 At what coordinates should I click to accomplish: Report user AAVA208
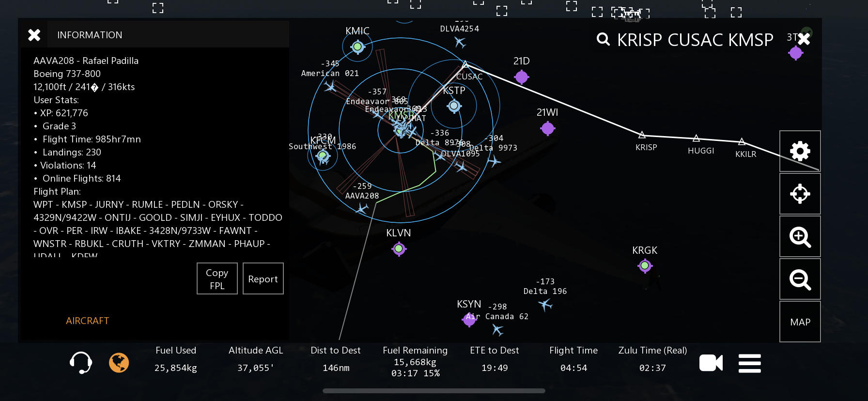(x=263, y=278)
